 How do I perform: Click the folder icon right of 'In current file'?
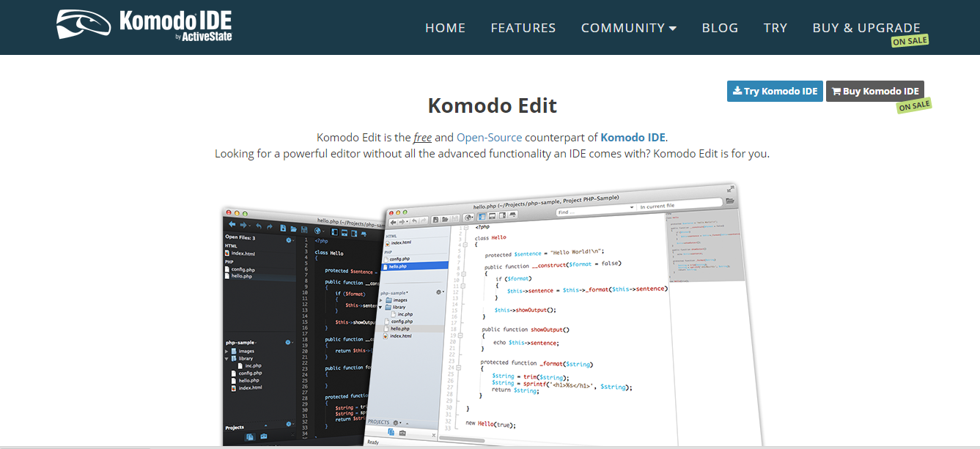point(729,201)
